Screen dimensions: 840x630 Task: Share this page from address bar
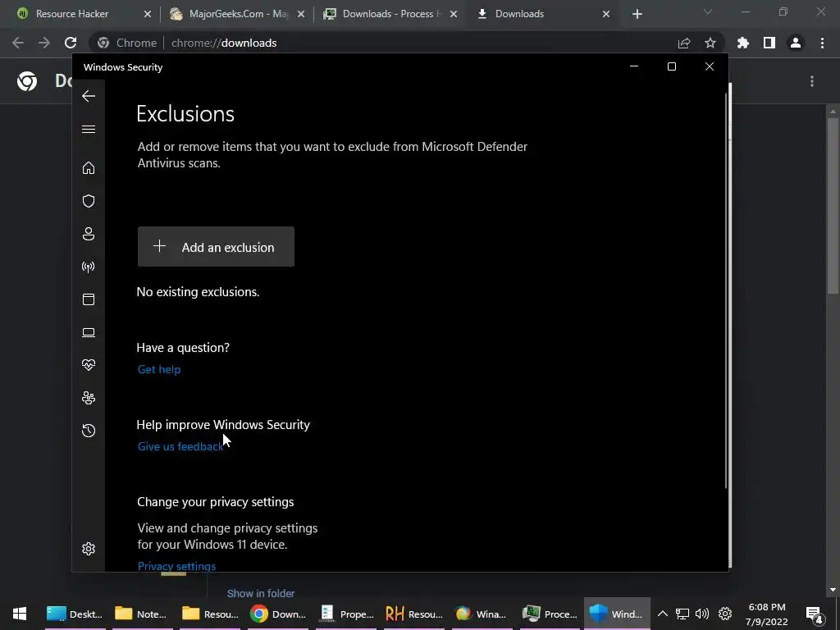684,43
